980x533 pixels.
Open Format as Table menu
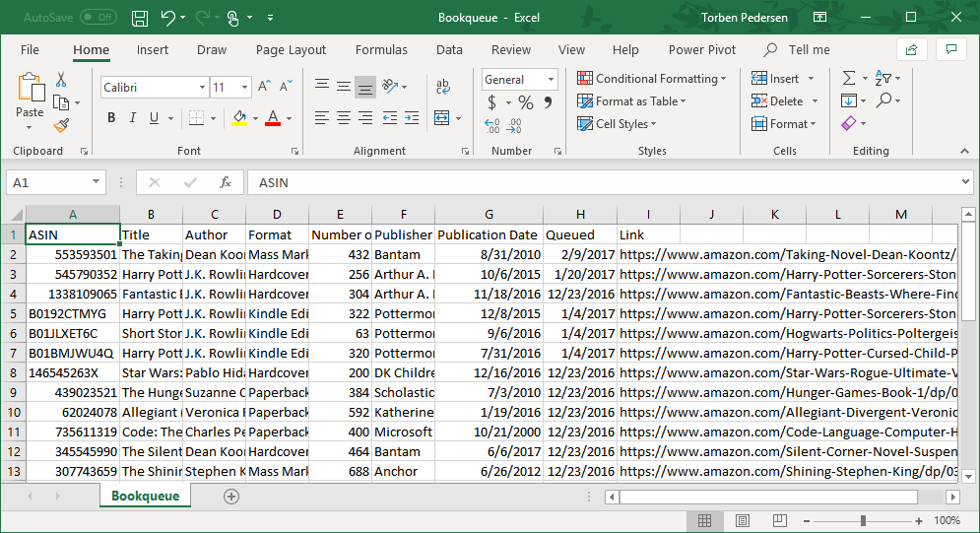[x=631, y=101]
